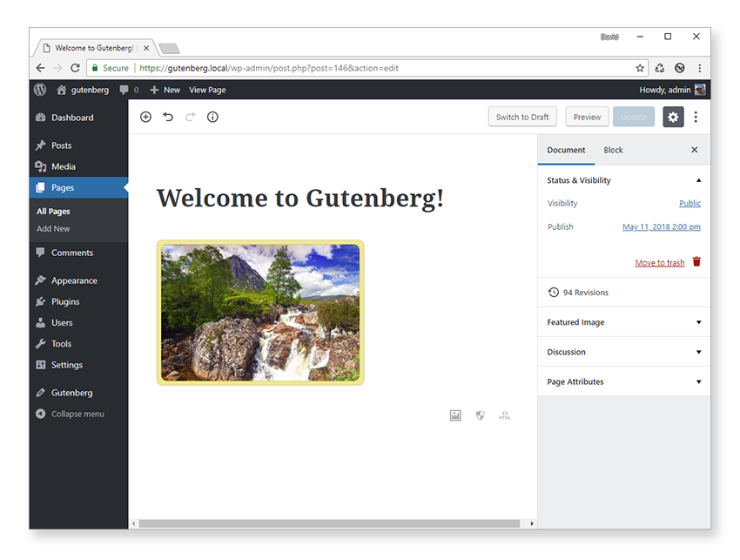Reload the browser page

tap(75, 68)
